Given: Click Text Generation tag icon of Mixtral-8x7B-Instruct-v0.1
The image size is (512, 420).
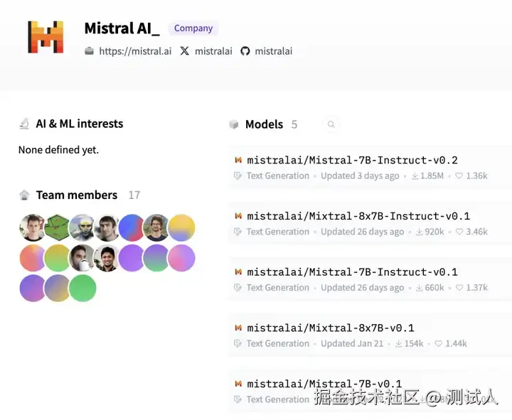Looking at the screenshot, I should (238, 232).
